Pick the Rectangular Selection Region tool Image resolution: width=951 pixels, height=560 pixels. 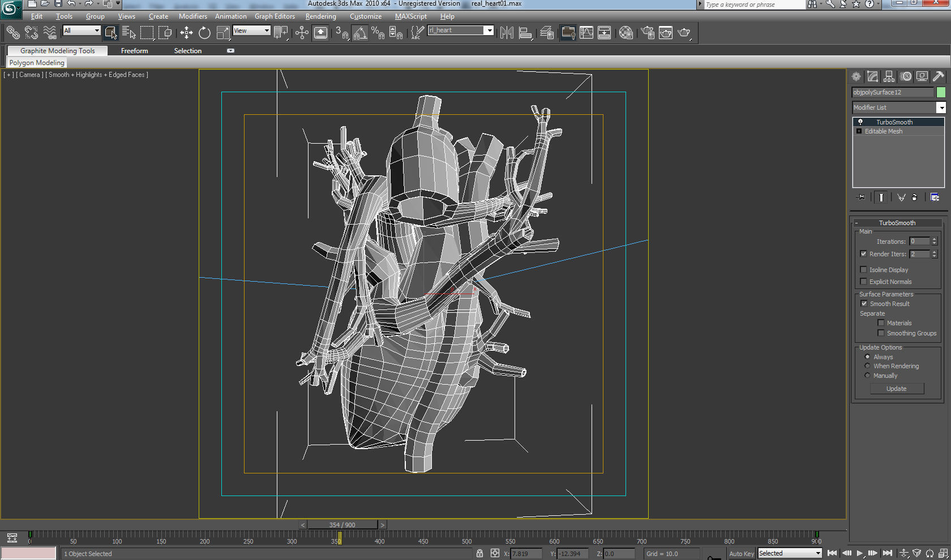pos(147,33)
